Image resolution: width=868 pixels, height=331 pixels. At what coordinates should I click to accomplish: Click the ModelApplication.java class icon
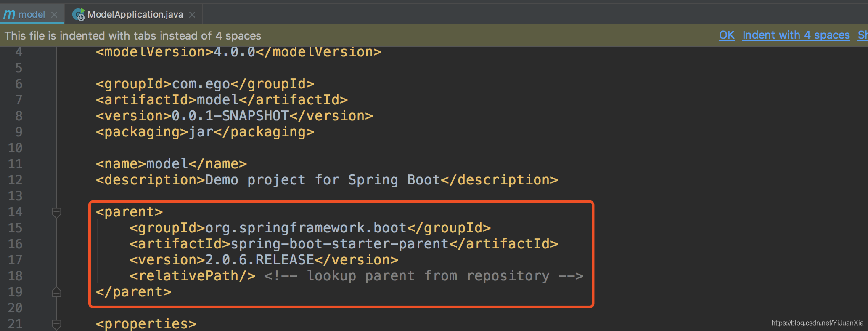(78, 15)
